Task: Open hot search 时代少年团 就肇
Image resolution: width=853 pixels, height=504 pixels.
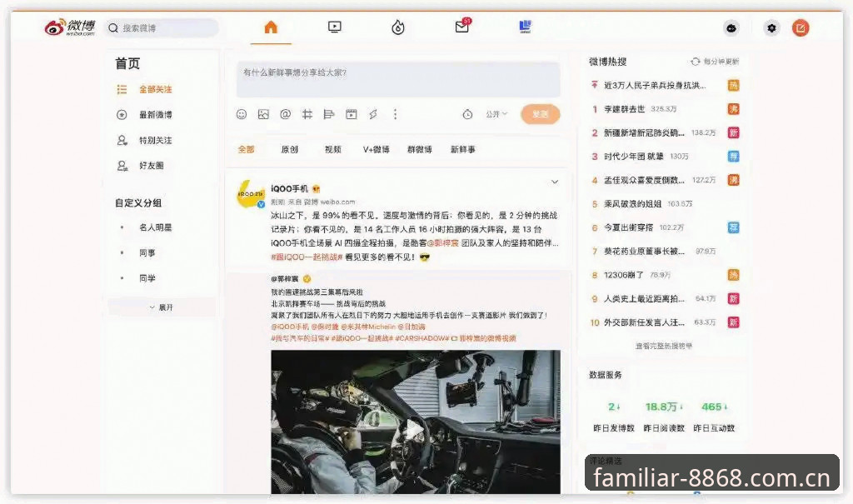Action: pos(634,157)
